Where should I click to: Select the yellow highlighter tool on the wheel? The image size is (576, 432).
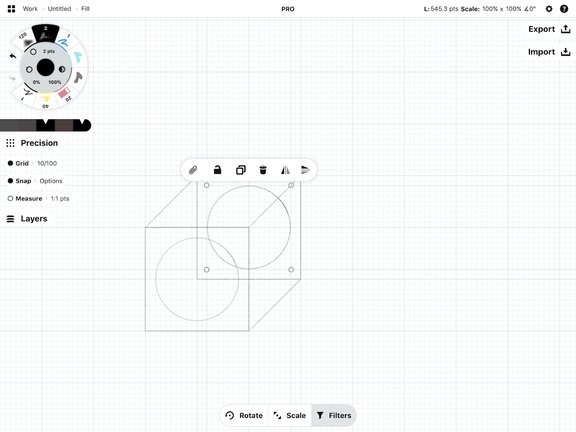45,100
